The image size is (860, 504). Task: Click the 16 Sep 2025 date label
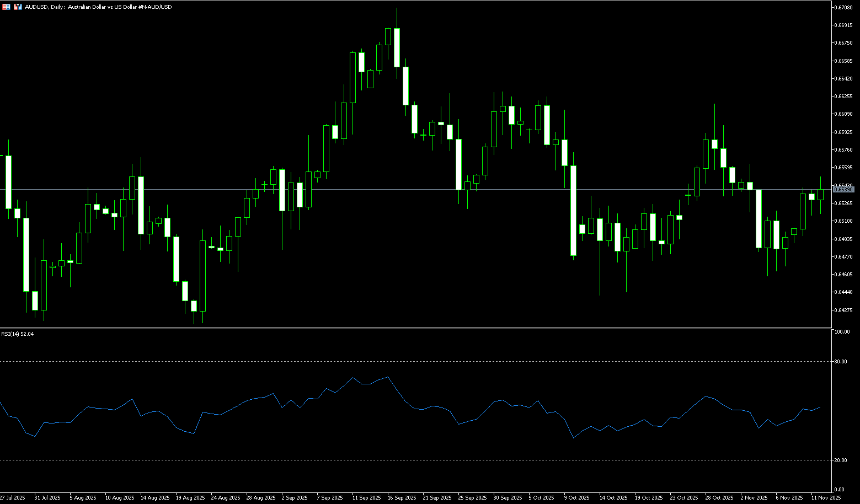click(402, 497)
